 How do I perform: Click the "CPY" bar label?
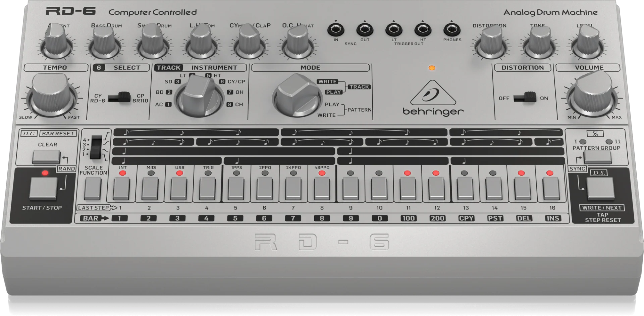coord(466,218)
